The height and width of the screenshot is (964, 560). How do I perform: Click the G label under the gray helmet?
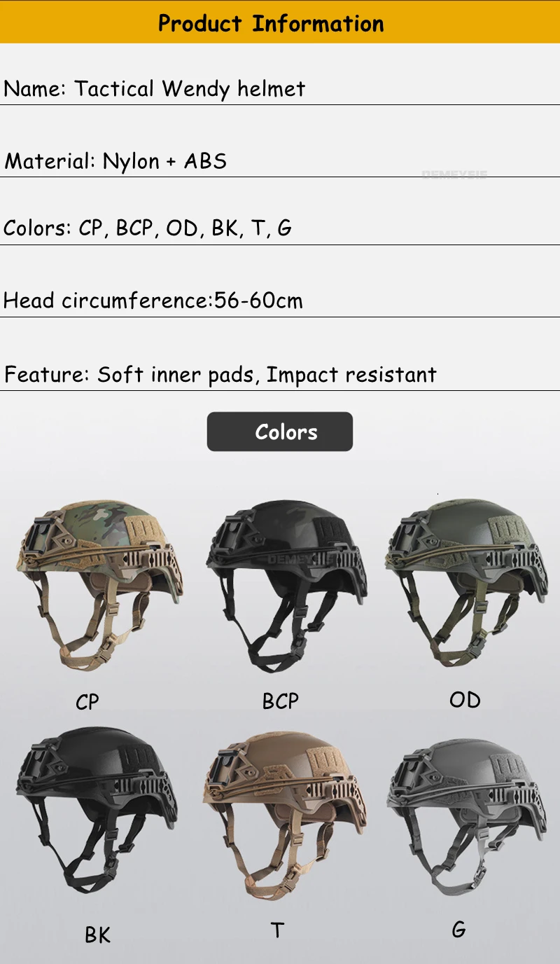click(x=458, y=930)
